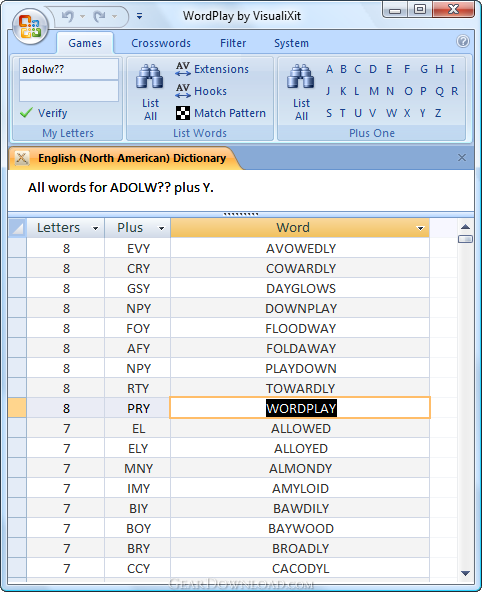Select the word PLAYDOWN
Viewport: 482px width, 592px height.
coord(301,368)
